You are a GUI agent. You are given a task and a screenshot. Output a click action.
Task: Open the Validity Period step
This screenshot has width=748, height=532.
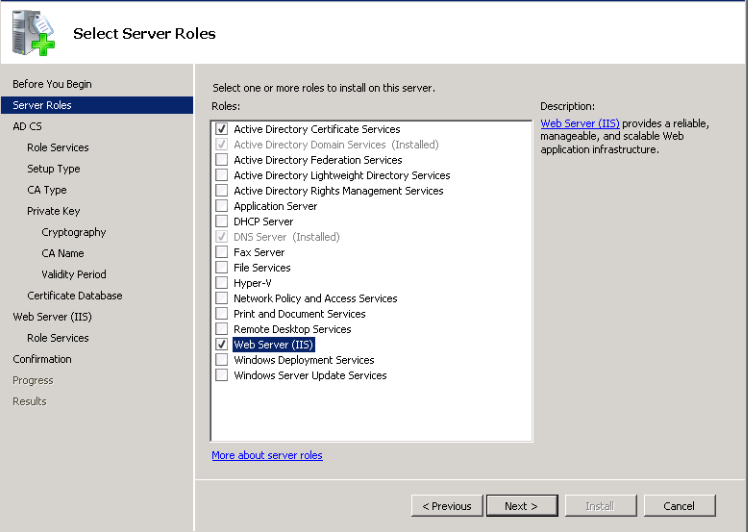click(x=73, y=274)
